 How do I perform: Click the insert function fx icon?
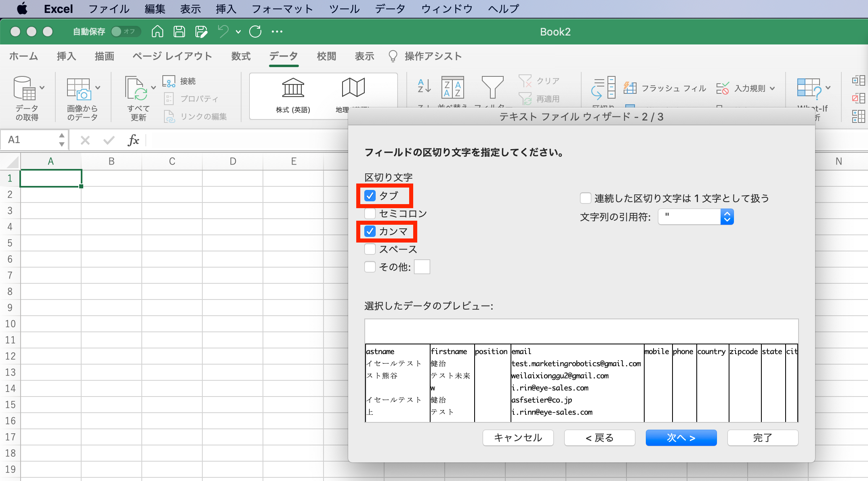(x=133, y=140)
